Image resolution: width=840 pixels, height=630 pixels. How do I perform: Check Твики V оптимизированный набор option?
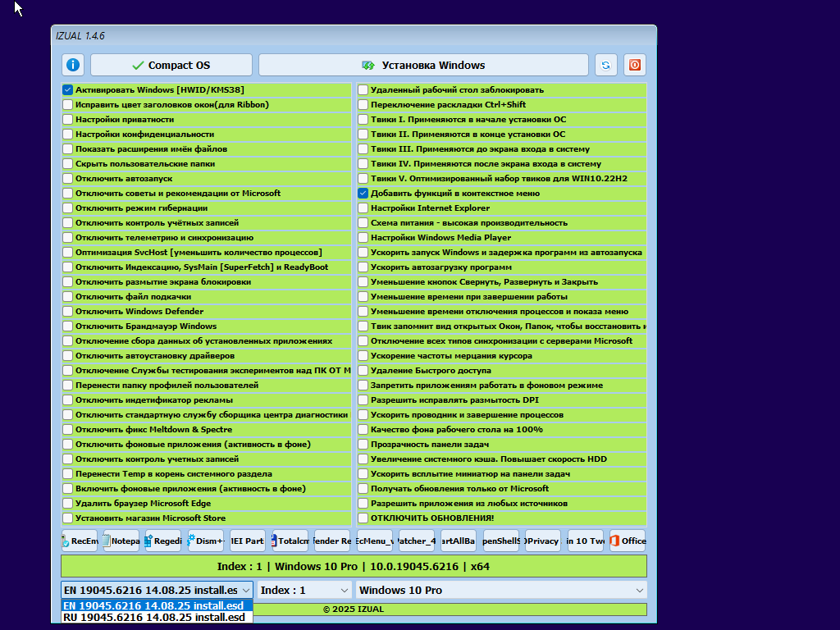coord(363,178)
